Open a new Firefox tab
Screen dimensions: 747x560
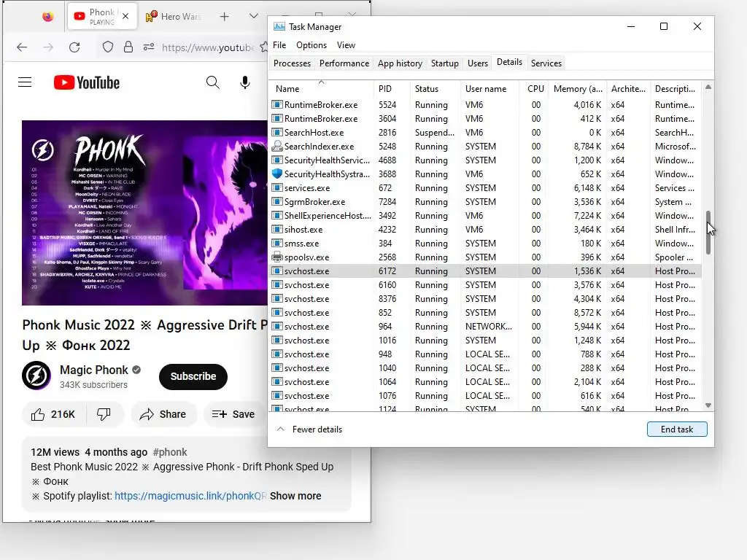(x=225, y=17)
